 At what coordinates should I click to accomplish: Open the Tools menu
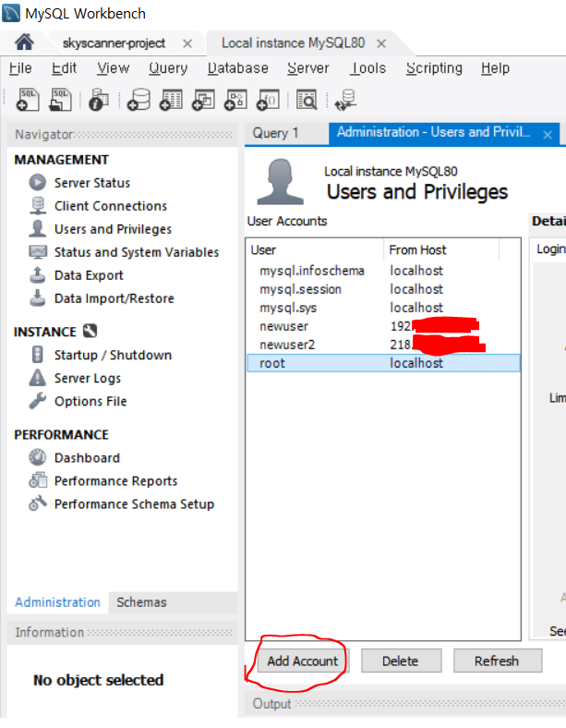(x=367, y=68)
